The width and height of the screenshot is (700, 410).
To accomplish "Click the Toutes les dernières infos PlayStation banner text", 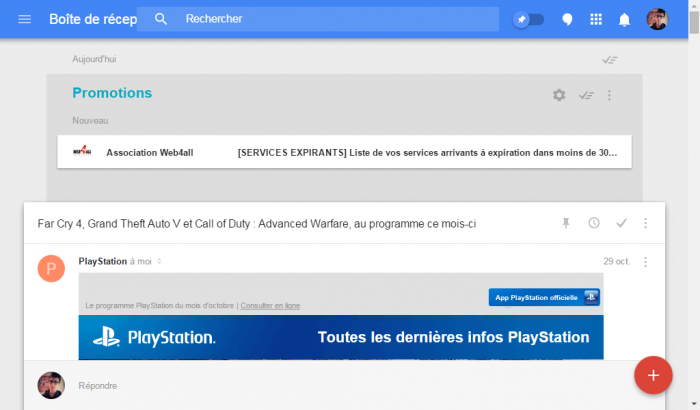I will (454, 337).
